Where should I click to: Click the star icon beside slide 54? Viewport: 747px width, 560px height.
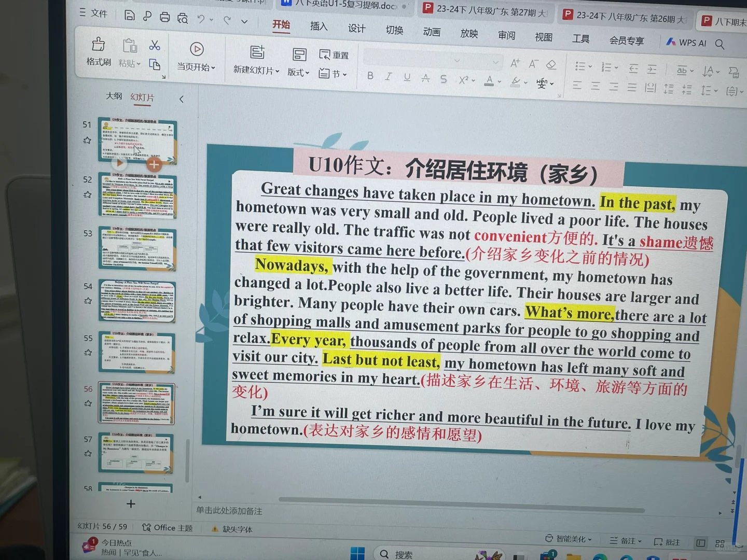pos(88,301)
